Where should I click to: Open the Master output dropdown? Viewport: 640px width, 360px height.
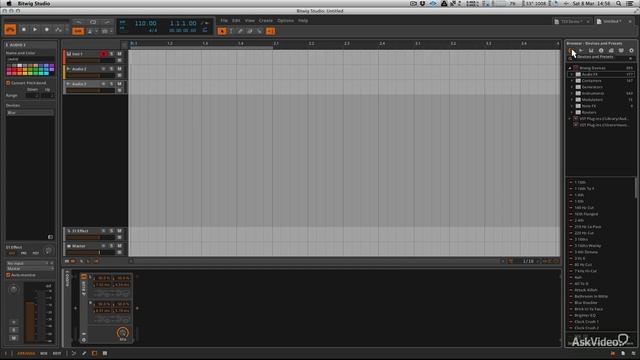(x=30, y=269)
